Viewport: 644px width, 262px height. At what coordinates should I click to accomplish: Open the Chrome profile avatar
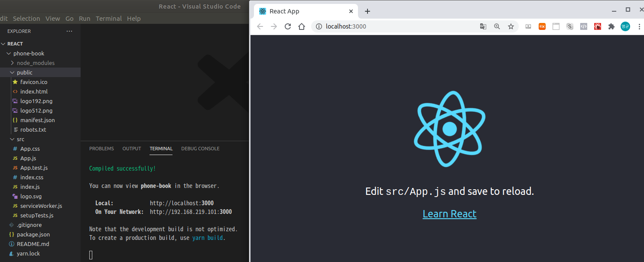(x=625, y=26)
